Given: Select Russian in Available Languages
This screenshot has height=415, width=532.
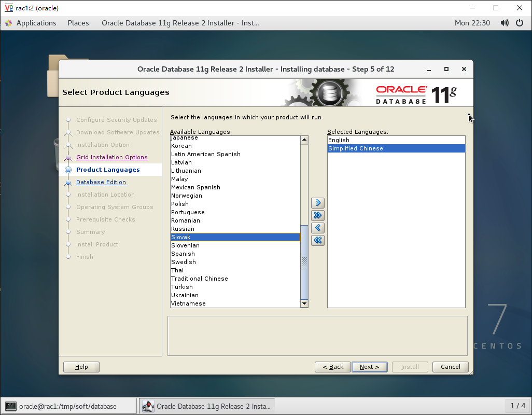Looking at the screenshot, I should pos(235,229).
